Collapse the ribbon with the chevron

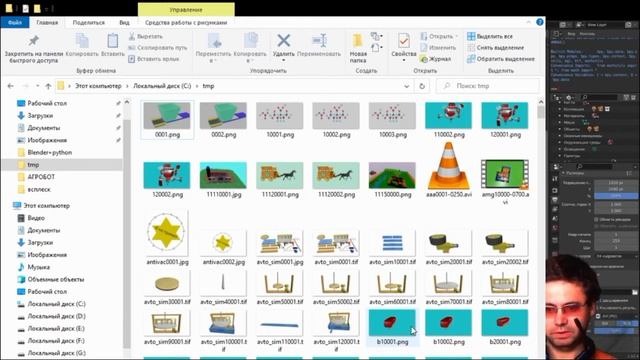[529, 22]
